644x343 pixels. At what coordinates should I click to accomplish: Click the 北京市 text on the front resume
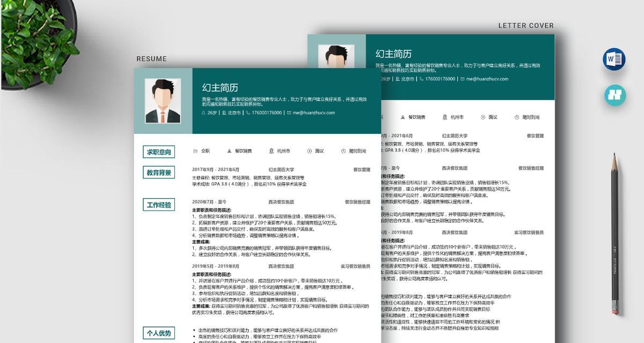(235, 113)
